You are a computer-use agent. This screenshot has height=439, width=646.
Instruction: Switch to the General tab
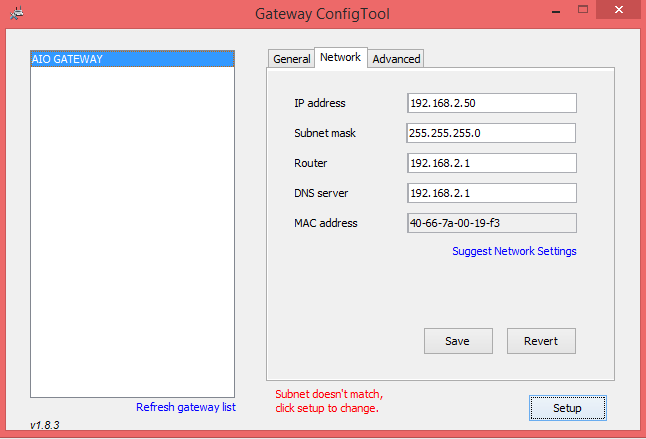coord(291,59)
